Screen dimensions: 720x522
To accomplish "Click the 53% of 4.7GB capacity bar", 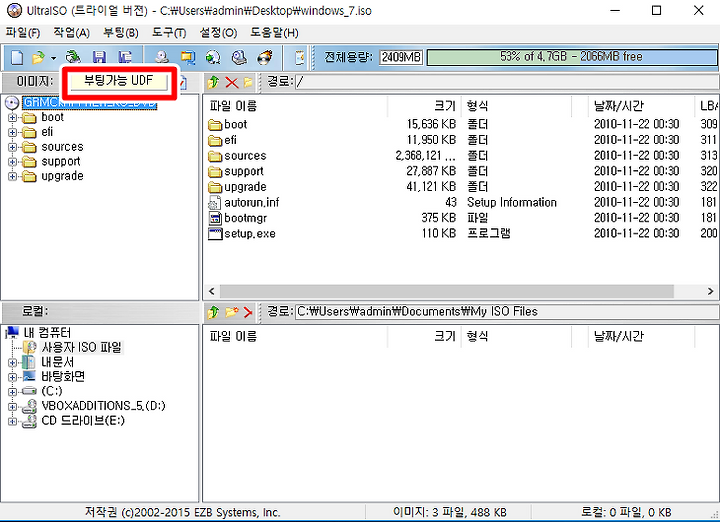I will tap(571, 57).
